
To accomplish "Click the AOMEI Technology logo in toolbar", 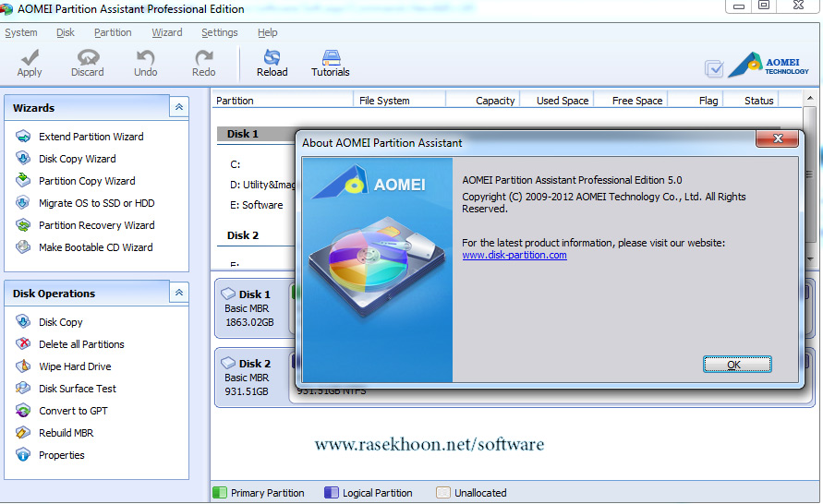I will point(769,65).
